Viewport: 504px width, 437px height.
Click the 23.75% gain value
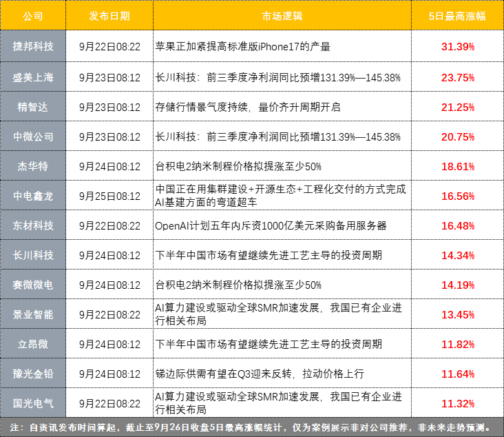coord(458,78)
